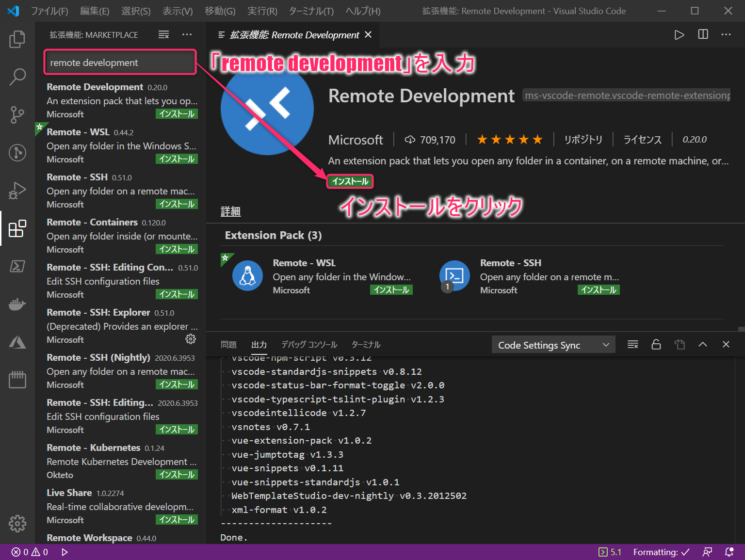
Task: Open the リポジトリ link of the extension
Action: coord(583,139)
